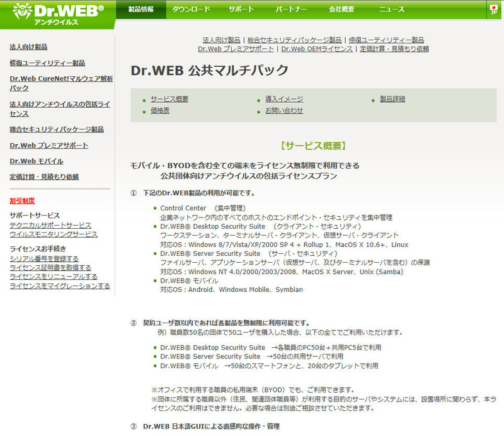Viewport: 504px width, 436px height.
Task: Jump to 導入イメージ section anchor
Action: (x=283, y=100)
